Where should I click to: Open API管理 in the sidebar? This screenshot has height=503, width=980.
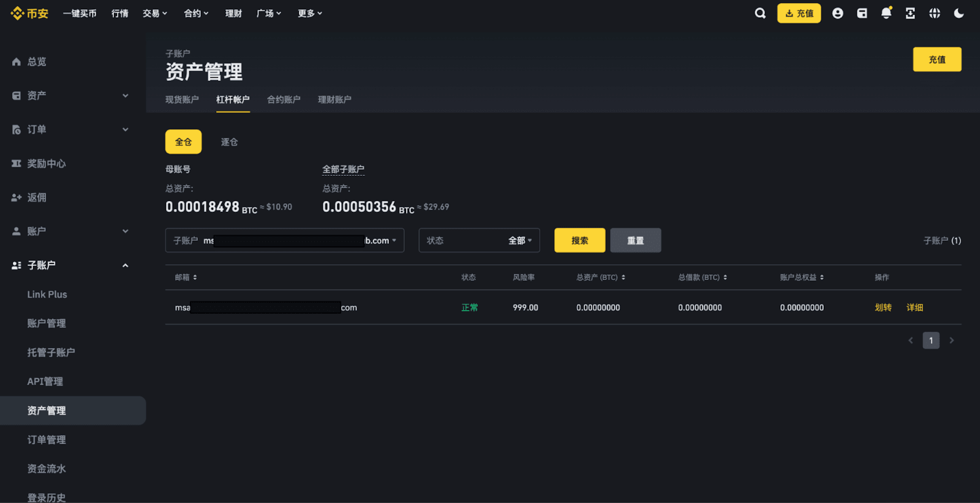(x=45, y=382)
